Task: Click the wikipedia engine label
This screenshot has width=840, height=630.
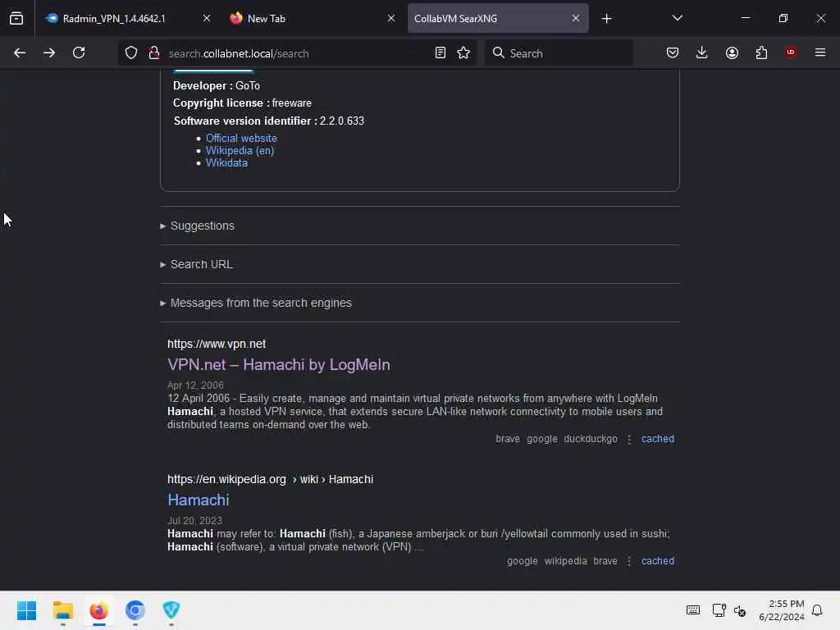Action: [x=566, y=561]
